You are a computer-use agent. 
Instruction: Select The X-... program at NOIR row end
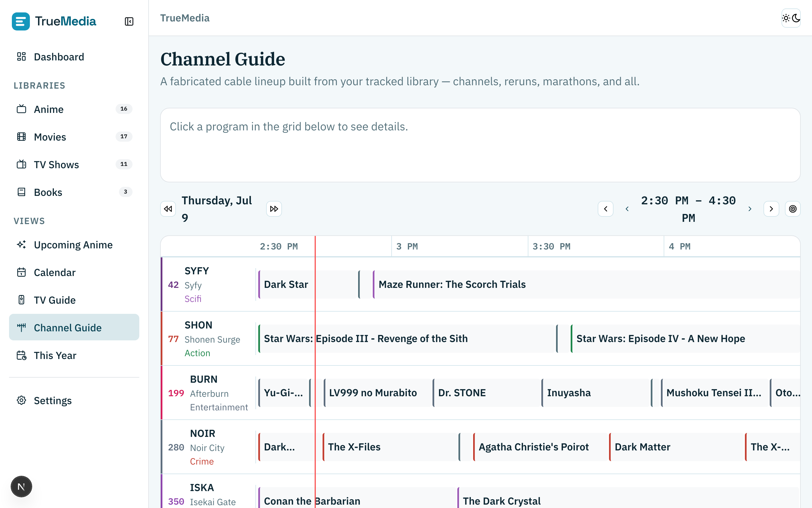tap(773, 447)
